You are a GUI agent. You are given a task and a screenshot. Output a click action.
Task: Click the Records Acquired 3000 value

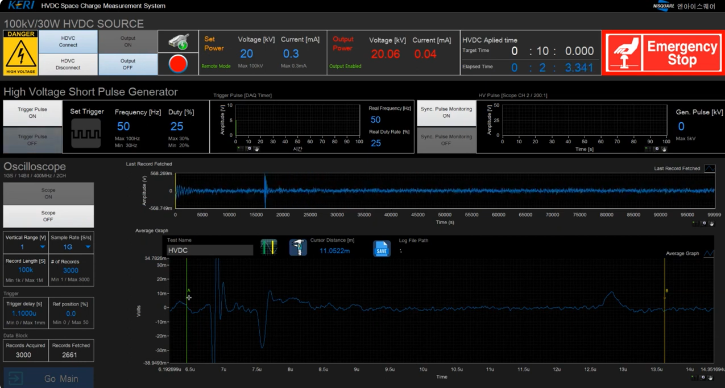24,355
